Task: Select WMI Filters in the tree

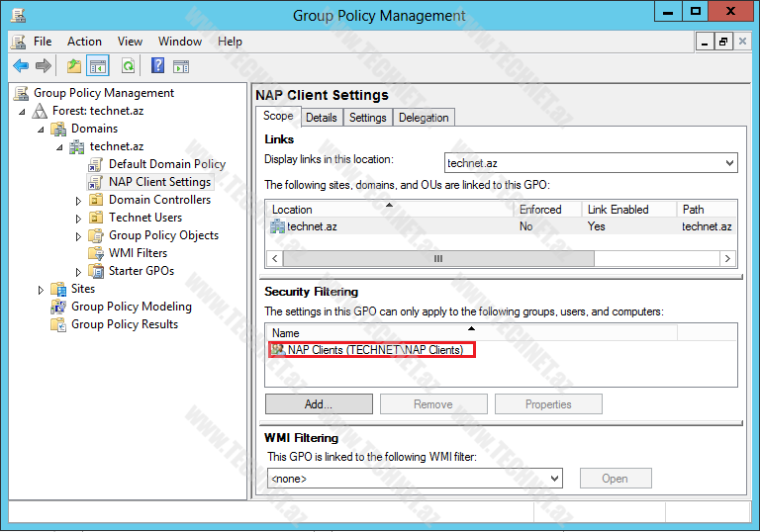Action: point(138,253)
